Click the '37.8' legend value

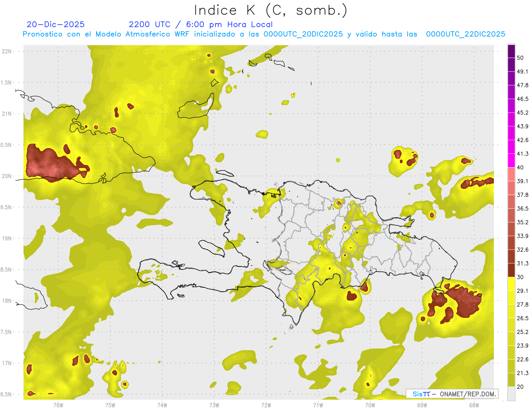coord(523,195)
